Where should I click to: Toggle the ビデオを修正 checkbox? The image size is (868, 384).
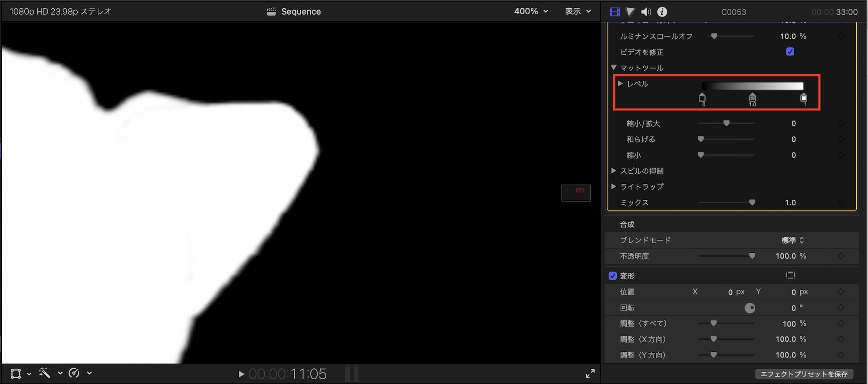790,52
